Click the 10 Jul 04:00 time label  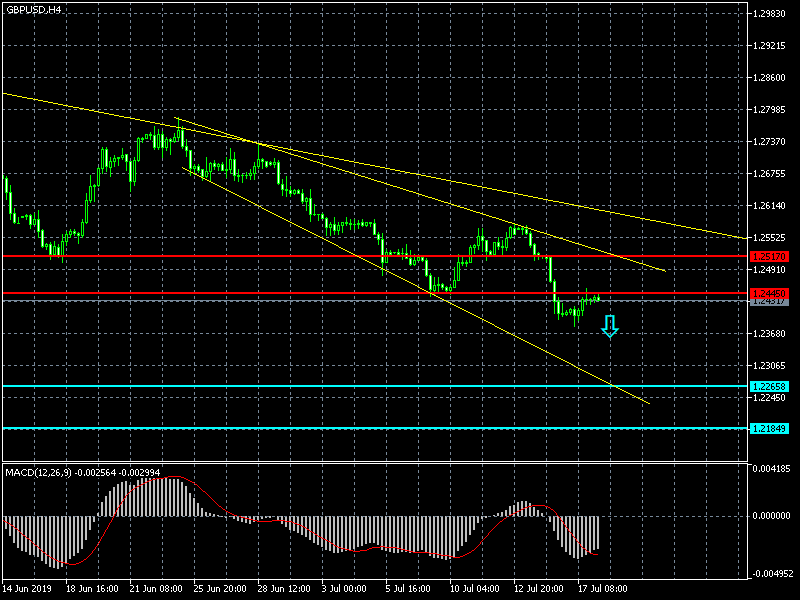click(474, 588)
